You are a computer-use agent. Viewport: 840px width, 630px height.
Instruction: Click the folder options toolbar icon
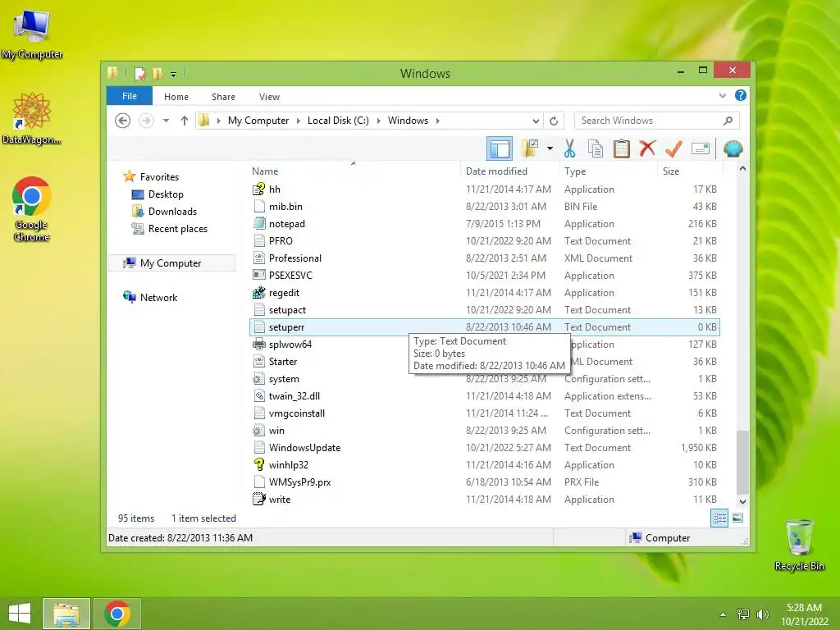tap(530, 148)
